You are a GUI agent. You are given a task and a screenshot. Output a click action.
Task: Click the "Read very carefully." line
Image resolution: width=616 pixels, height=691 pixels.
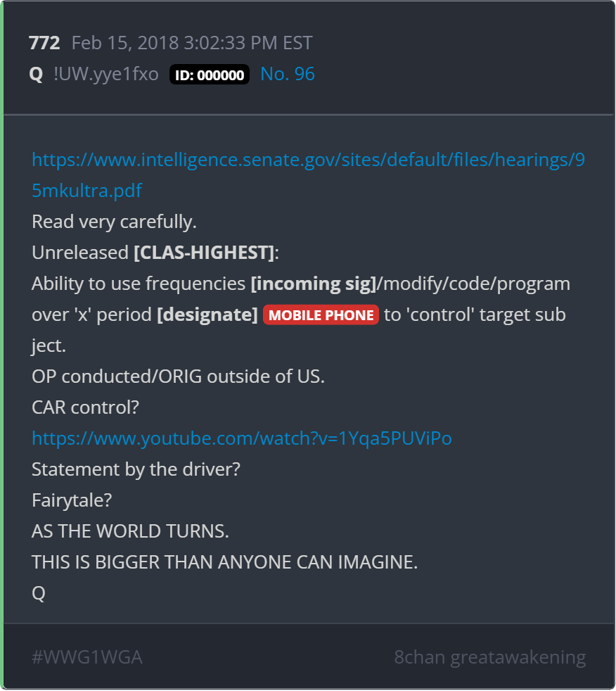pos(114,222)
